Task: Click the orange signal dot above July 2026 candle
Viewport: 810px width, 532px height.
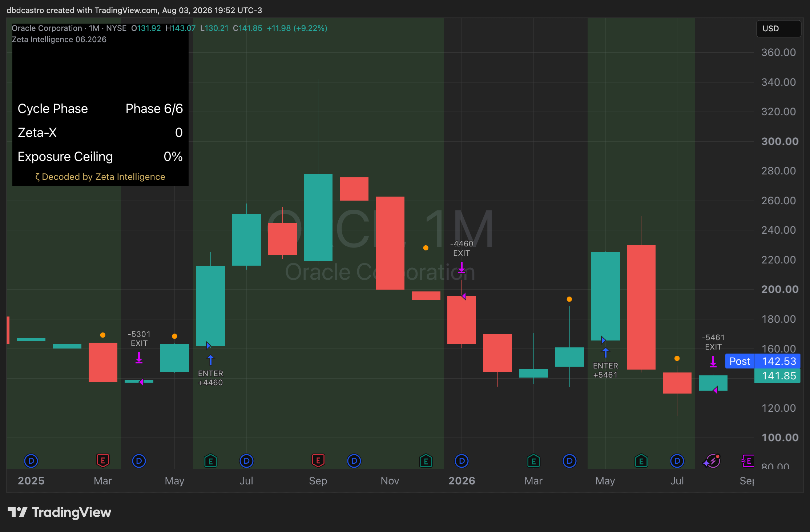Action: coord(677,358)
